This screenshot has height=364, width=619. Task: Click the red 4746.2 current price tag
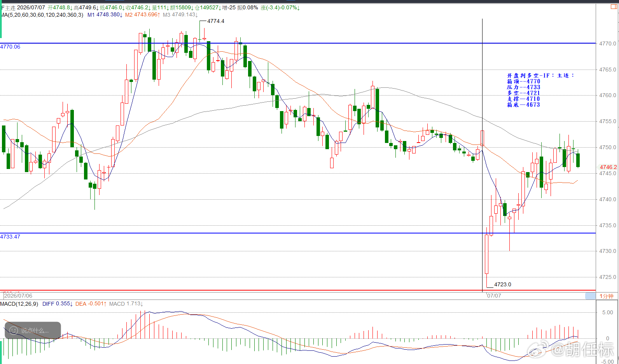coord(608,167)
